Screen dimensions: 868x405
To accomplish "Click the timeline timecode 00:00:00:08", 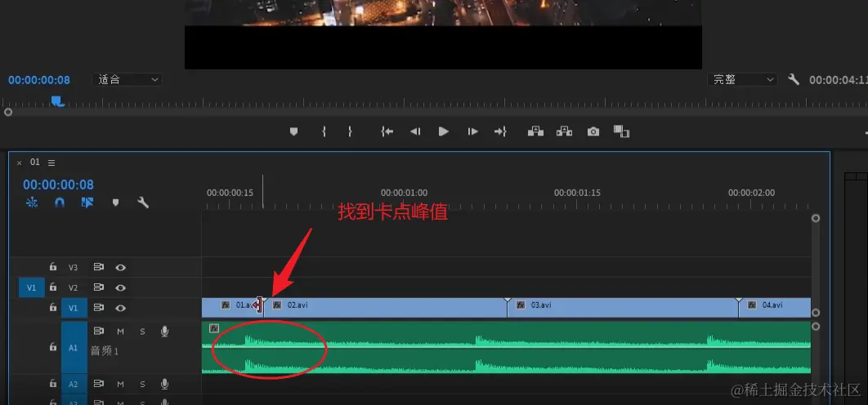I will pyautogui.click(x=58, y=185).
